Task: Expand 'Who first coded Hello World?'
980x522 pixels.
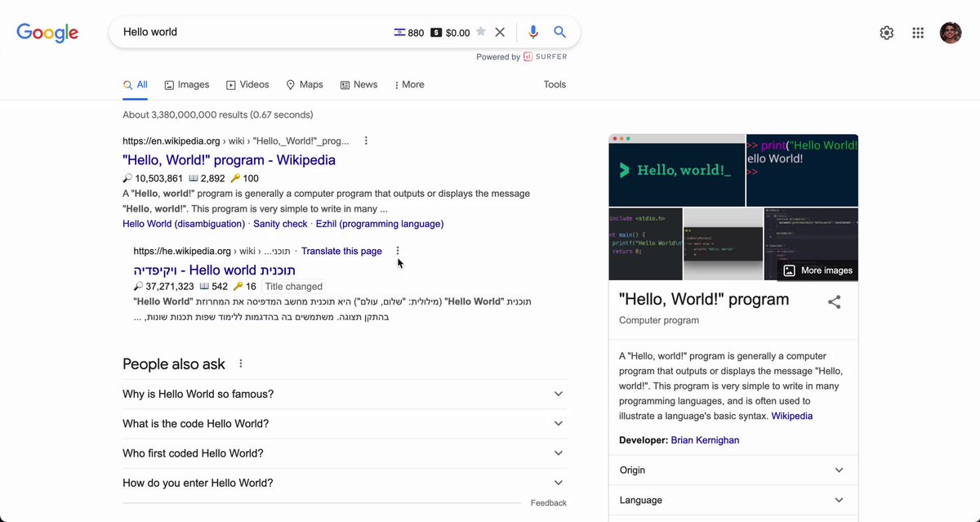Action: (344, 453)
